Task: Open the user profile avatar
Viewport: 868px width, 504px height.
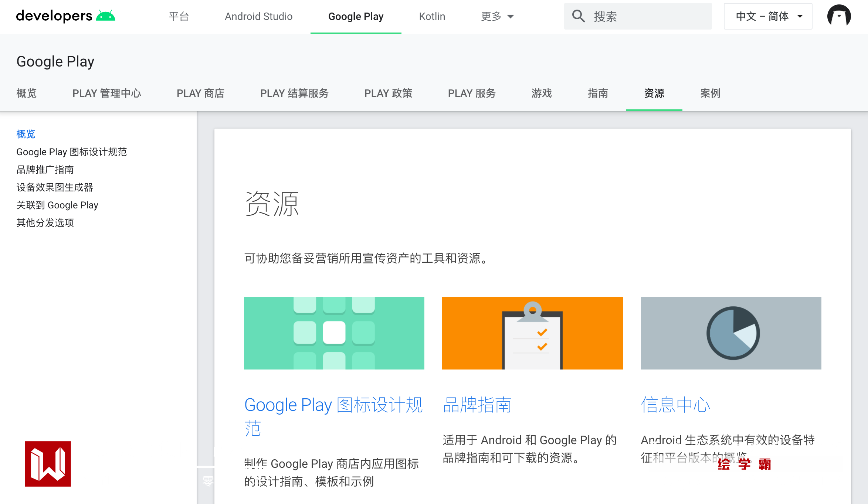Action: (839, 16)
